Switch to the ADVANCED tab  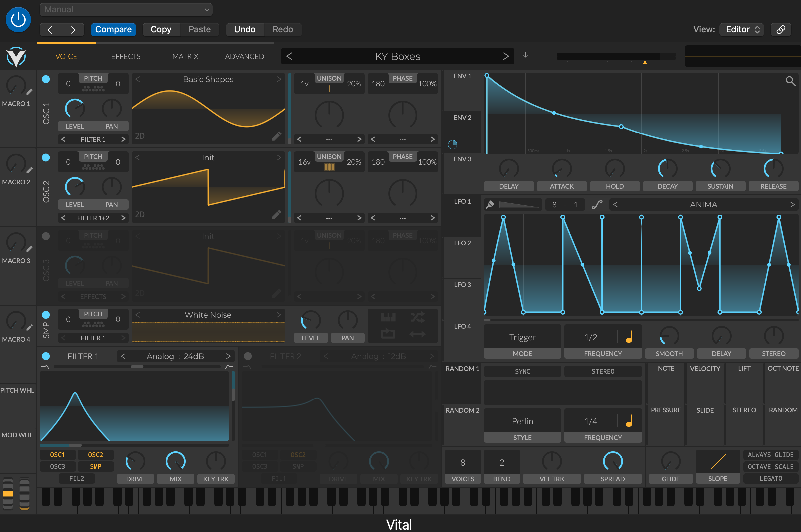(244, 56)
